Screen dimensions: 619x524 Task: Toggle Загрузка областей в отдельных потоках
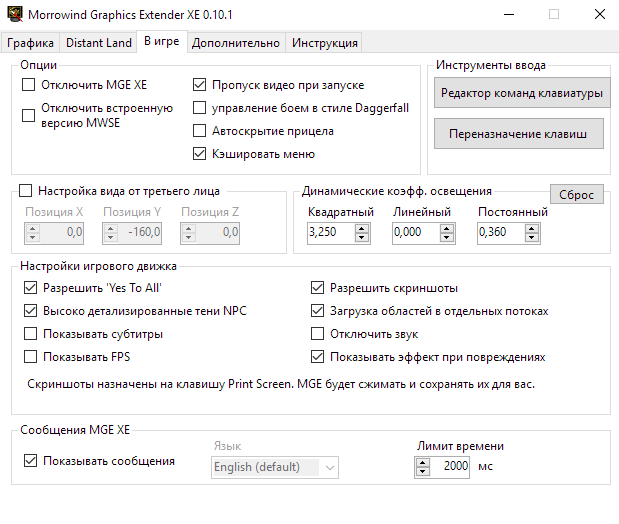click(317, 310)
